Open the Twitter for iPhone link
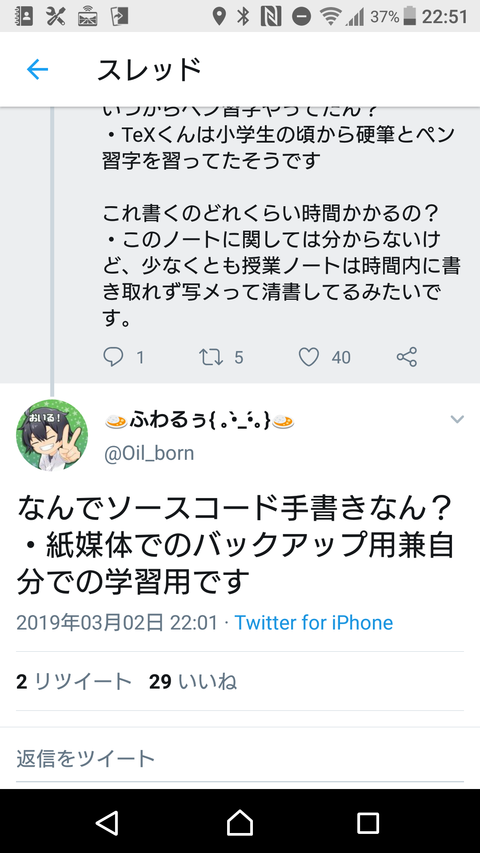This screenshot has width=480, height=853. click(313, 622)
